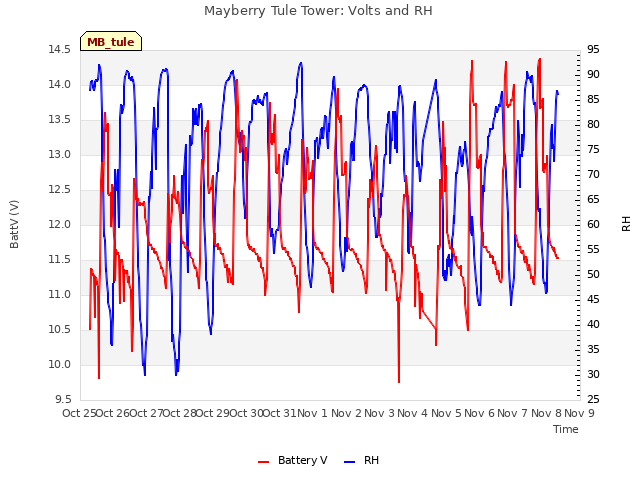
Task: Click the 'Oct 26' date label
Action: (x=113, y=413)
